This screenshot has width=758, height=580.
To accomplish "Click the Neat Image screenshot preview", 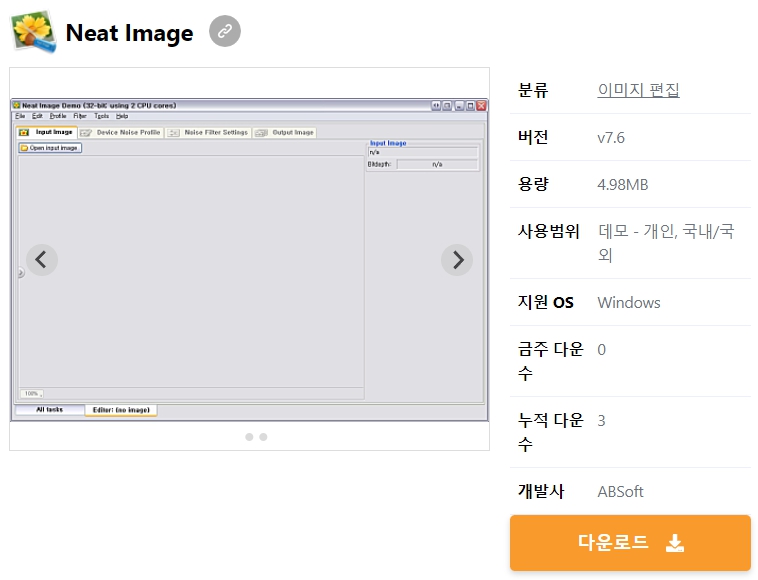I will pos(249,260).
